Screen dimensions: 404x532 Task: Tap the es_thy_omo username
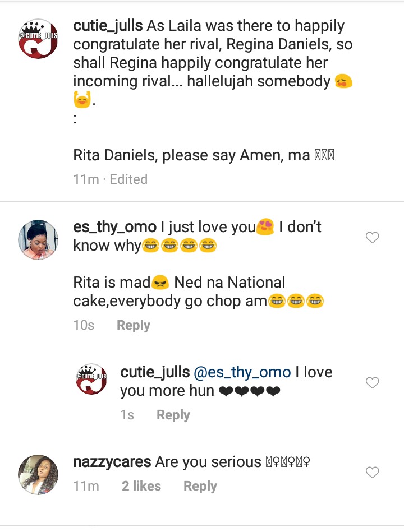(115, 227)
